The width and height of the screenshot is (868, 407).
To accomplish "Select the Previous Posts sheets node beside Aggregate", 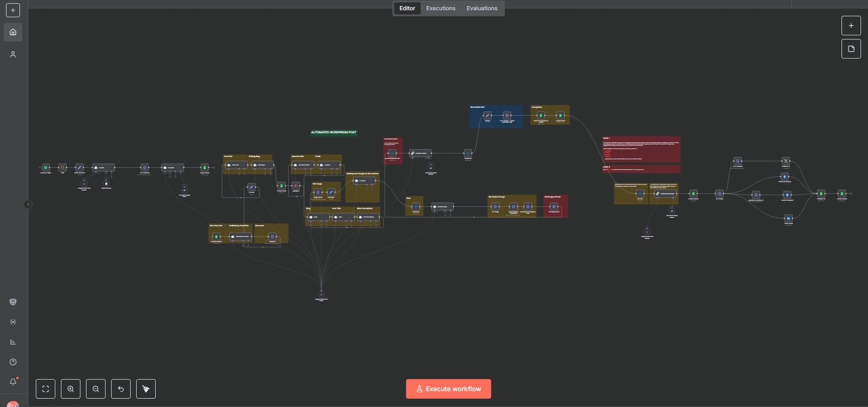I will (281, 185).
